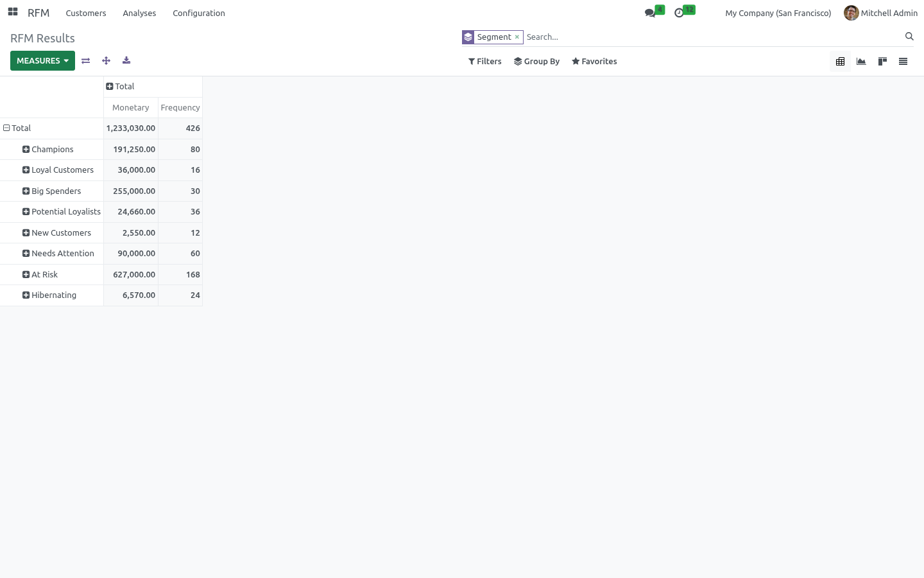Expand the Big Spenders row

click(51, 191)
